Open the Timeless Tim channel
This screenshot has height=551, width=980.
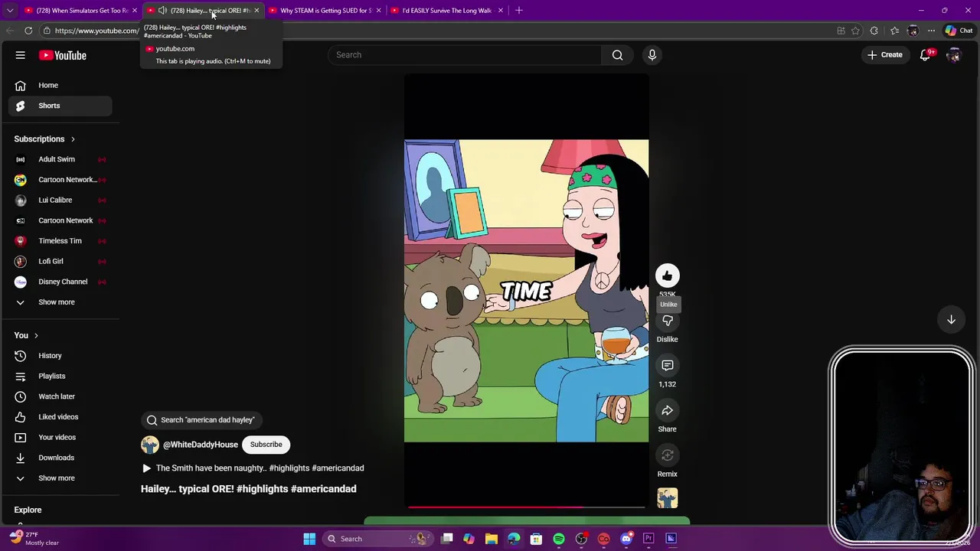click(60, 241)
